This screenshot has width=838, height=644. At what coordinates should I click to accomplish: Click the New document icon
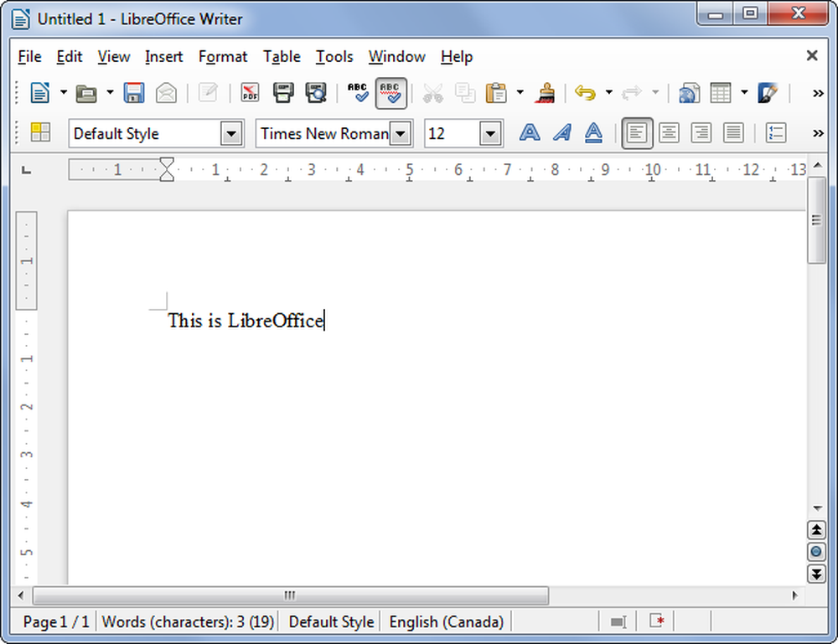(x=40, y=93)
